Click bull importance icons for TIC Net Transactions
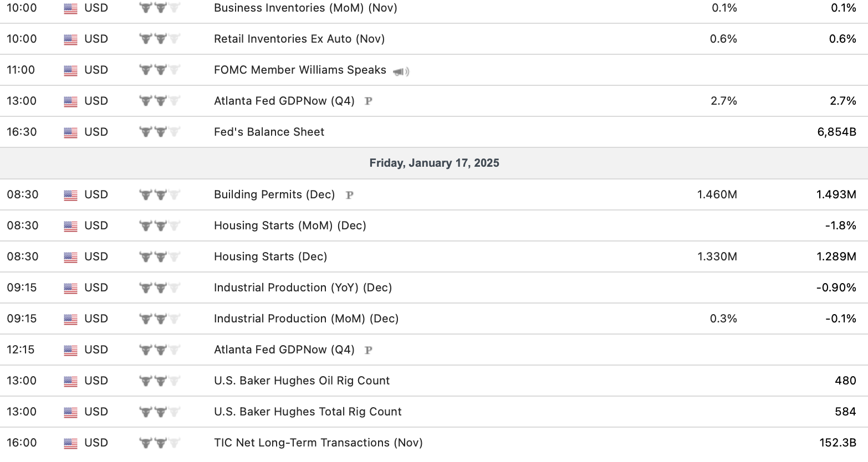This screenshot has width=868, height=462. [x=160, y=443]
